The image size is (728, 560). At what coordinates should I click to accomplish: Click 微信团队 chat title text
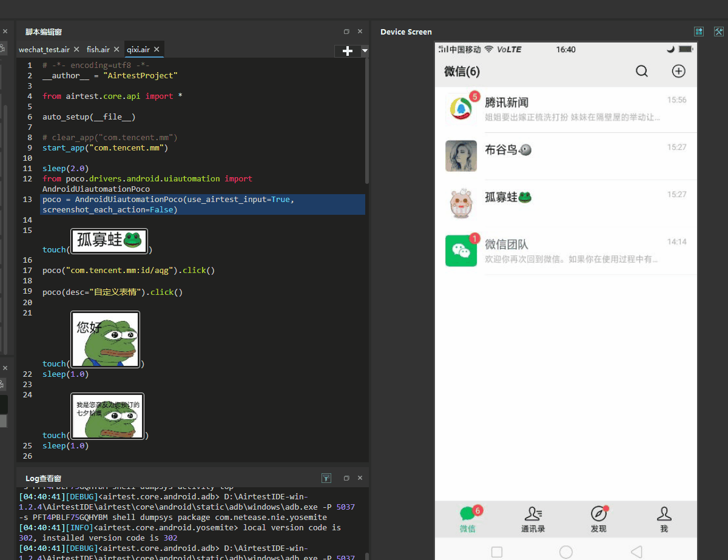click(x=507, y=245)
